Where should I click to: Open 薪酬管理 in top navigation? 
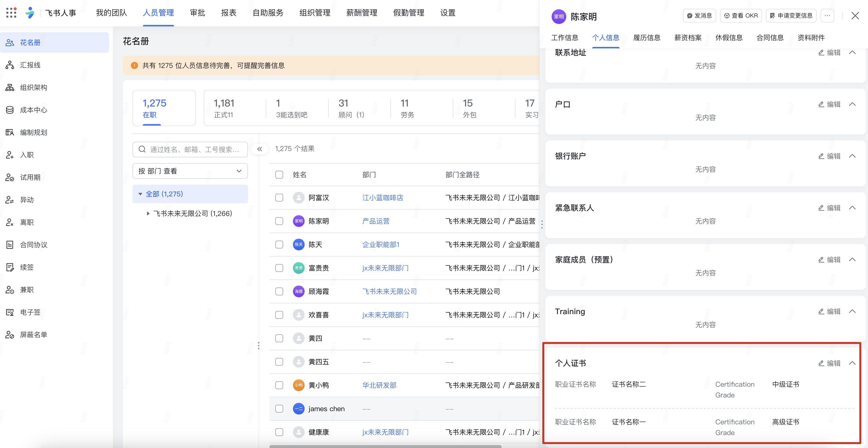tap(362, 13)
